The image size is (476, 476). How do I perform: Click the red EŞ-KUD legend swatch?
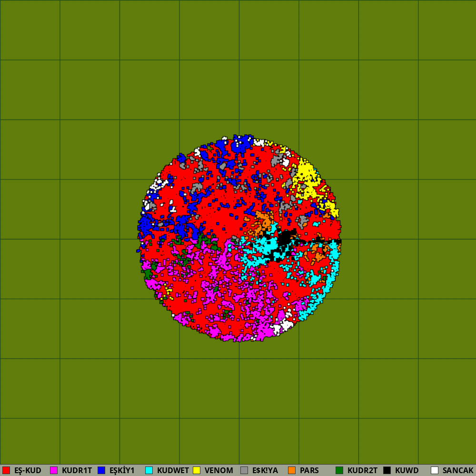tap(6, 470)
